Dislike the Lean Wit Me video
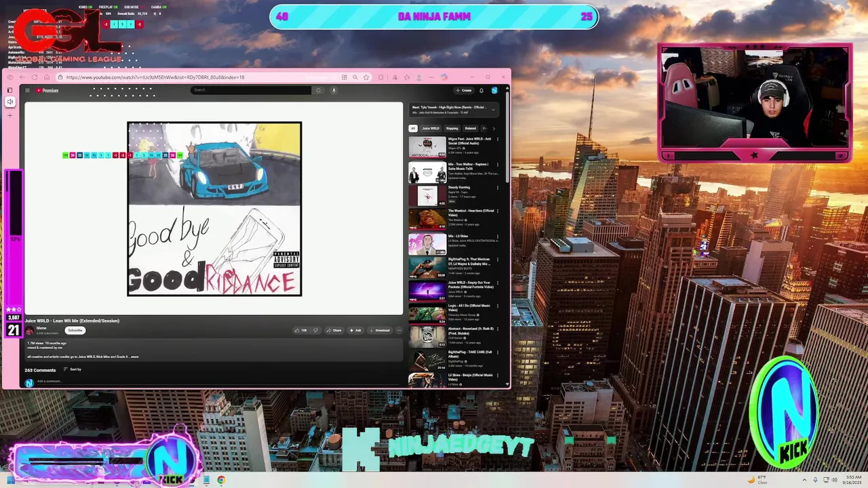The height and width of the screenshot is (488, 868). point(315,330)
